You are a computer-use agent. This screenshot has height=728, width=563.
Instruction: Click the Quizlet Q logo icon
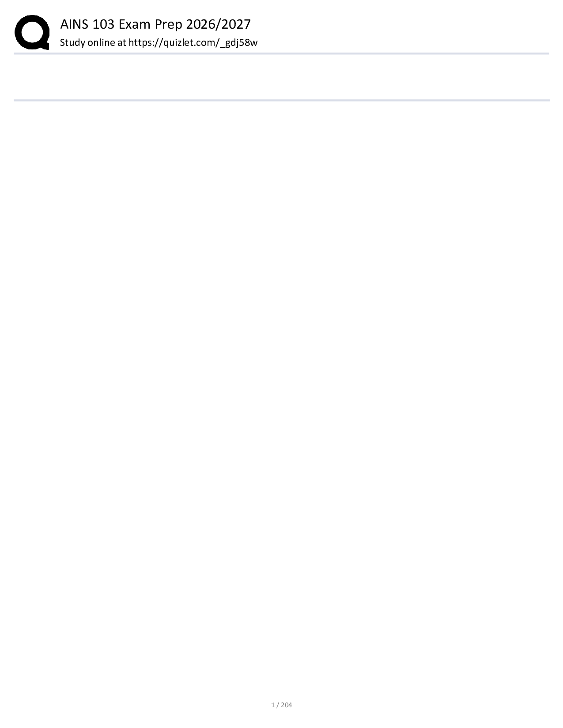32,32
